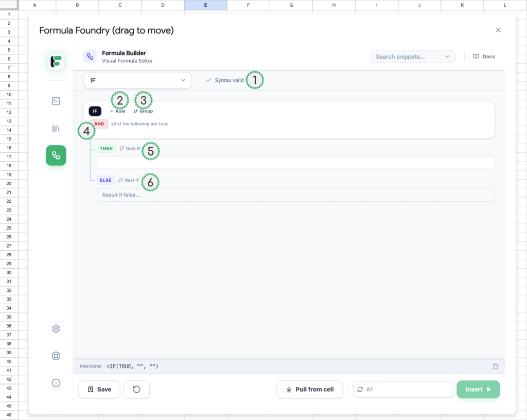Copy the preview formula with clipboard icon
Viewport: 527px width, 420px height.
coord(495,366)
